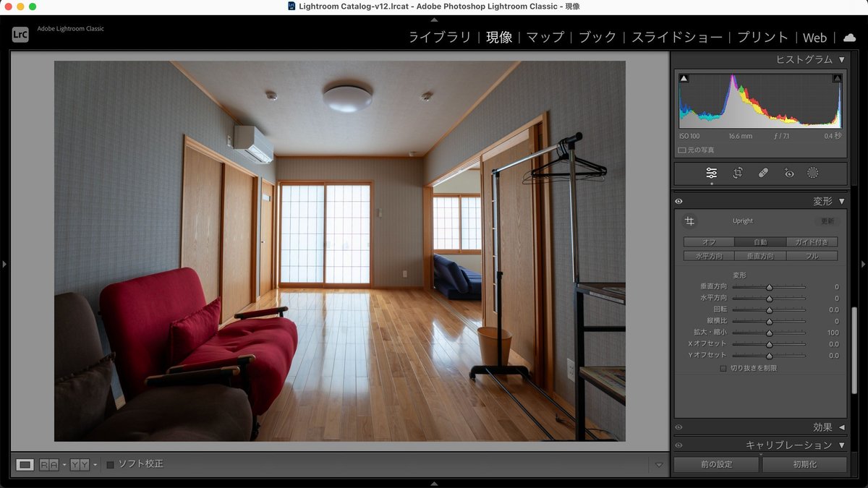
Task: Click the 水平方向 transform slider handle
Action: tap(769, 299)
